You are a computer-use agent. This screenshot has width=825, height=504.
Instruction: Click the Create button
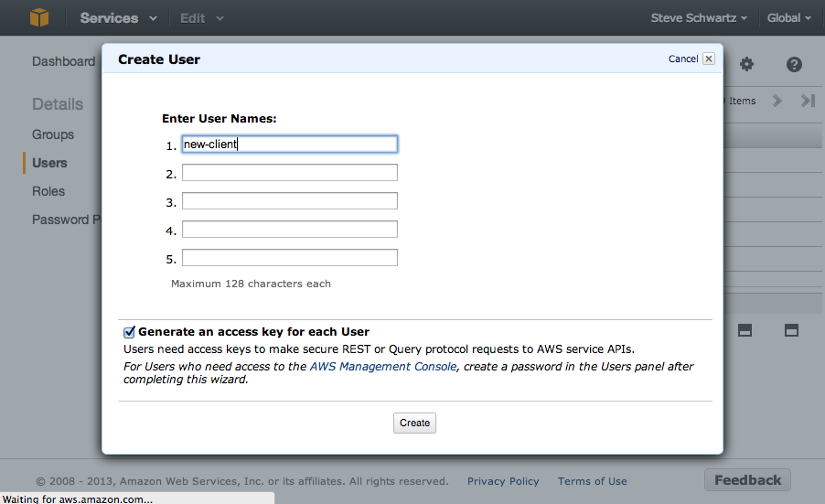pyautogui.click(x=414, y=423)
